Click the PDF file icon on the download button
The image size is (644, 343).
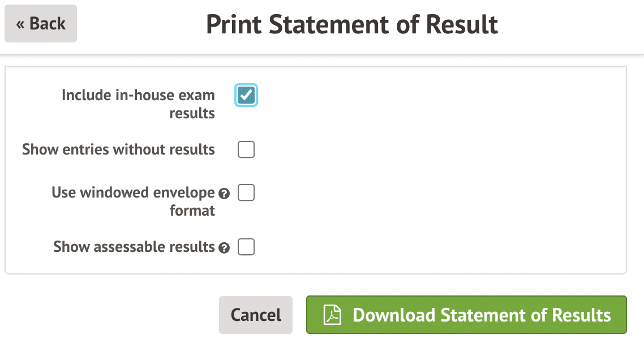332,315
